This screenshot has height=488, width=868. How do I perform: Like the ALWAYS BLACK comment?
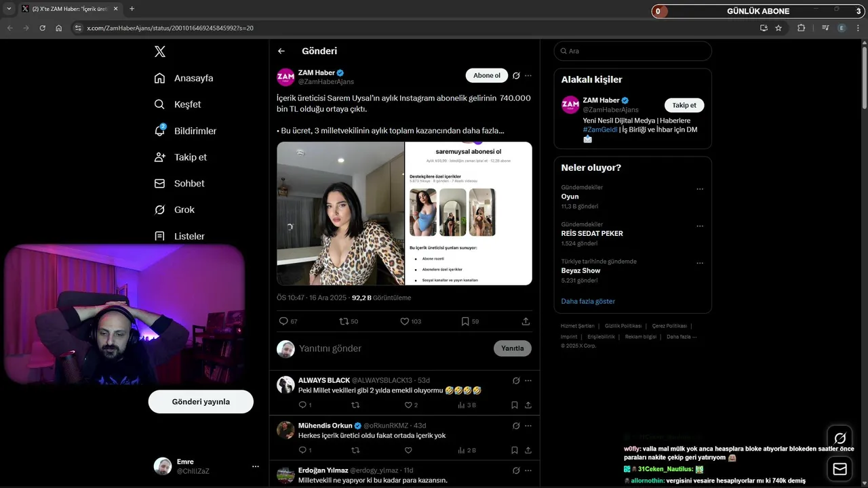point(408,405)
